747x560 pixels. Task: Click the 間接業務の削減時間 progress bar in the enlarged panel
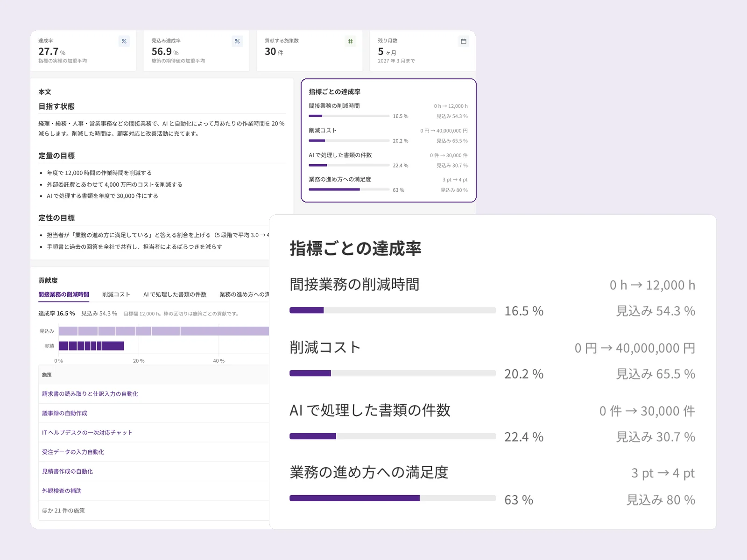393,310
